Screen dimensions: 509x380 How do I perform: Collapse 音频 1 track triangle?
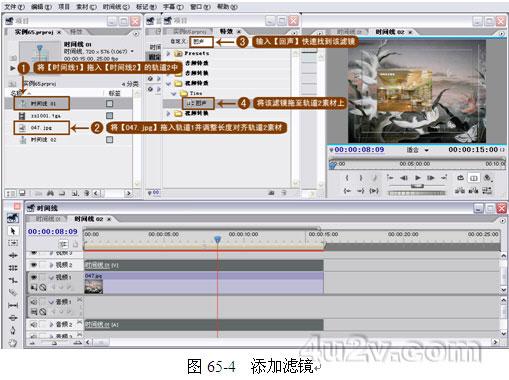[x=52, y=302]
